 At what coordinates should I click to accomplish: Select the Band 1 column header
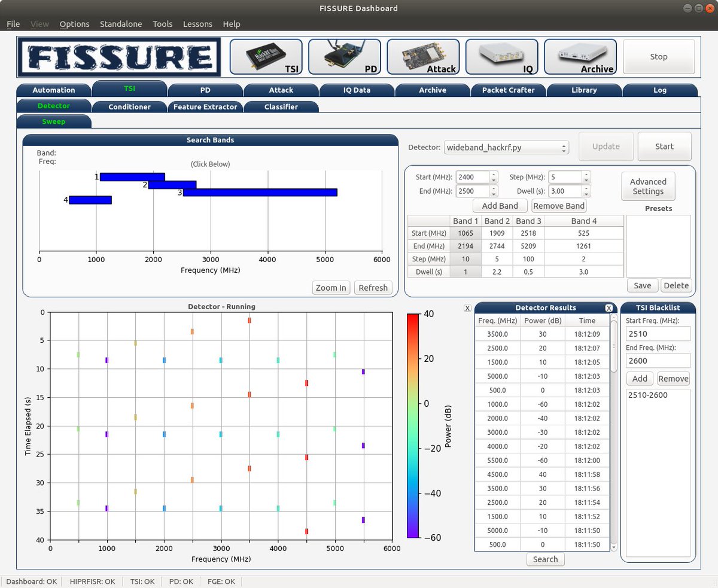click(x=466, y=221)
